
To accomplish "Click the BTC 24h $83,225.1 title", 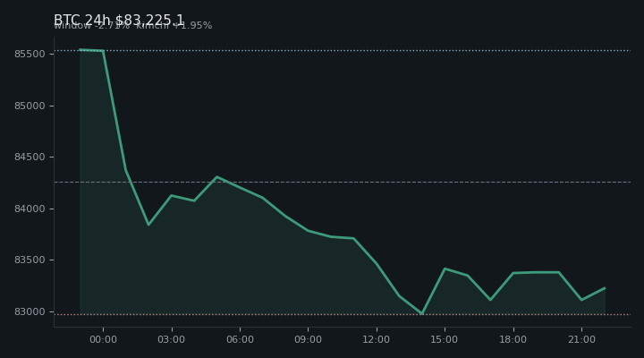I will pos(119,21).
